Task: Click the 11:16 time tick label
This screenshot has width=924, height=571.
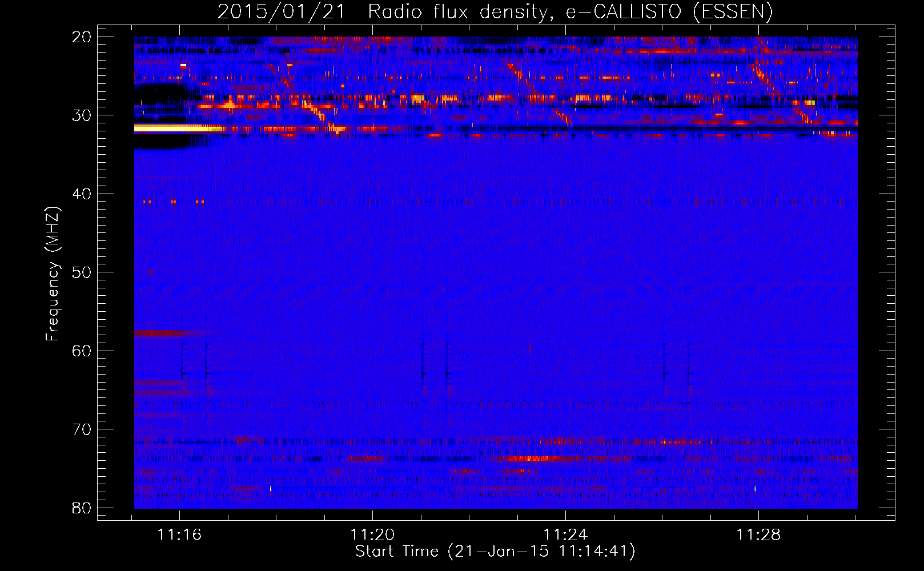Action: point(179,535)
